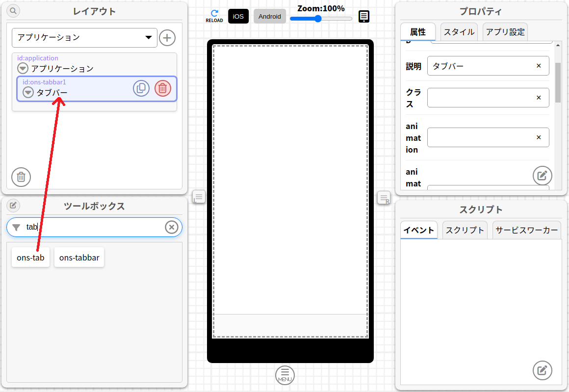Switch to the スタイル tab

point(459,32)
